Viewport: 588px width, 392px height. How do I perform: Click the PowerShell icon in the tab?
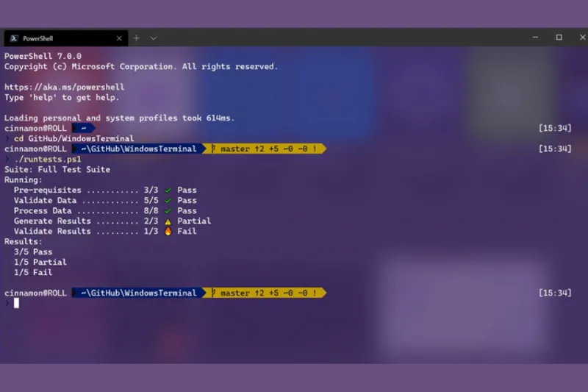[x=14, y=38]
